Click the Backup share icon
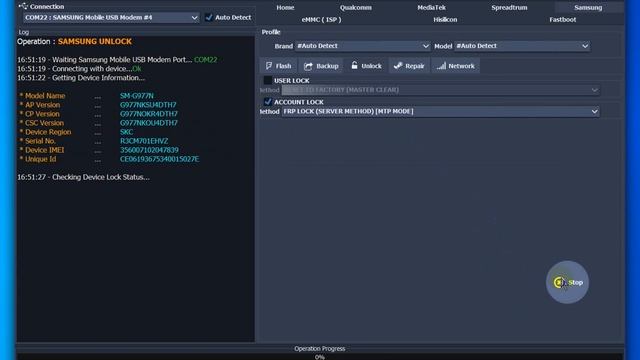 coord(308,66)
